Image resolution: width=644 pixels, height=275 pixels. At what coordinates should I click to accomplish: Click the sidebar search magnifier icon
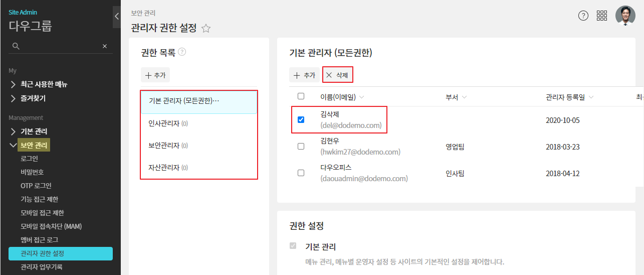click(x=16, y=46)
